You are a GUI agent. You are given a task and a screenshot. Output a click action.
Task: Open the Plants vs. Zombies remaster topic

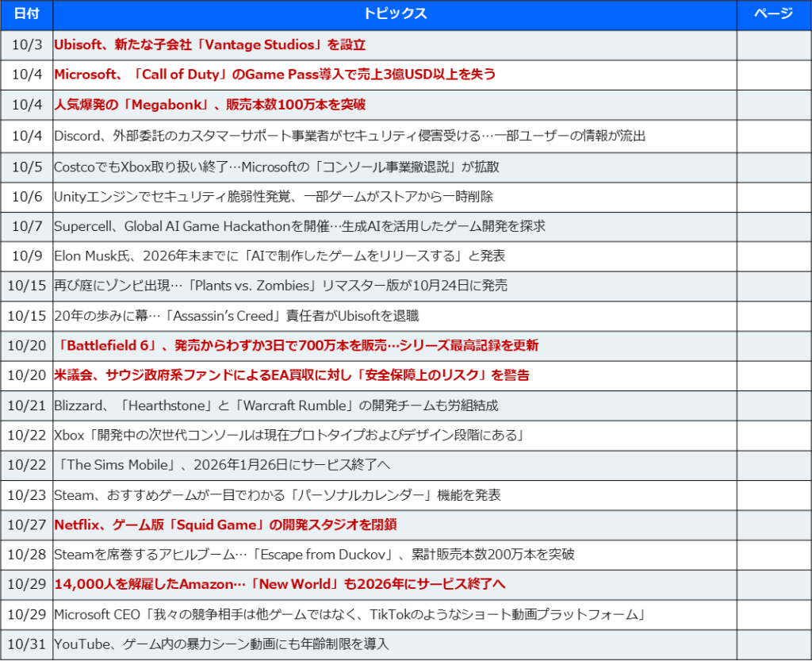281,286
